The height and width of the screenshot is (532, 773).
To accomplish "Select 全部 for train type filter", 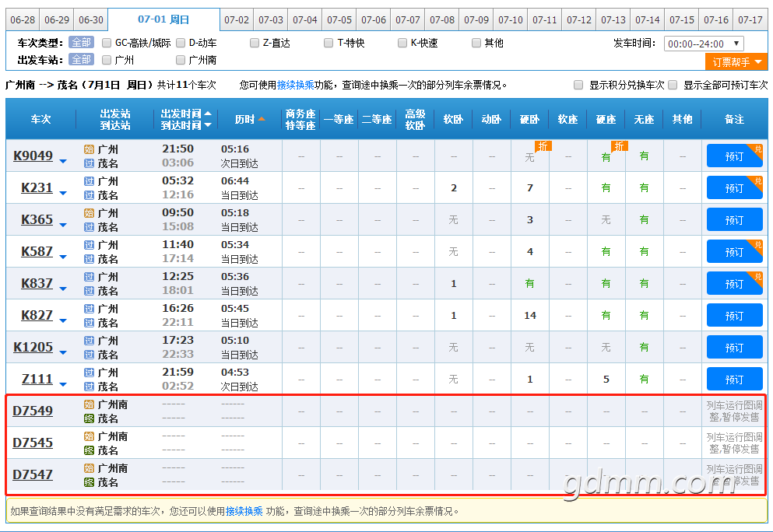I will point(81,43).
